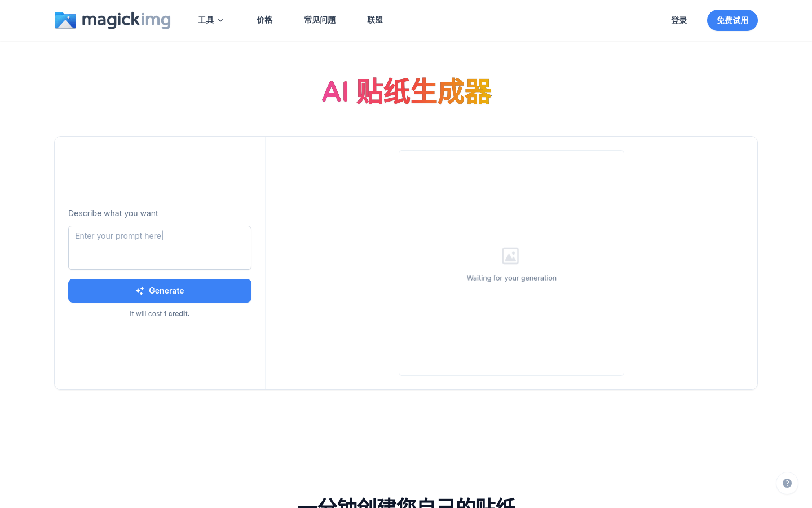Viewport: 812px width, 508px height.
Task: Click the image placeholder icon in preview
Action: 510,256
